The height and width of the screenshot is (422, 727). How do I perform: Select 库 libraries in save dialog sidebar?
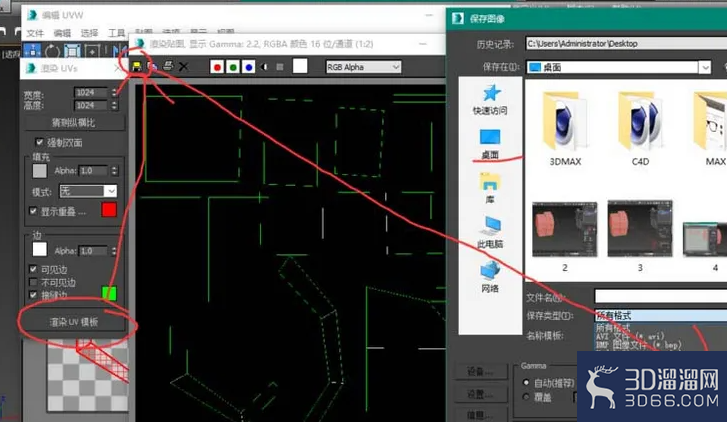pyautogui.click(x=490, y=188)
